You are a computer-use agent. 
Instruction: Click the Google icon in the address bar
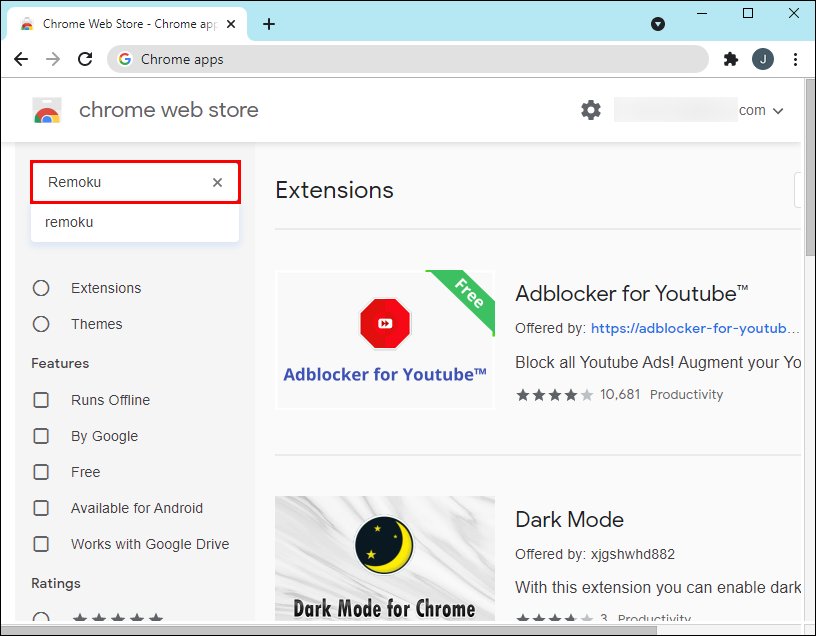click(125, 59)
